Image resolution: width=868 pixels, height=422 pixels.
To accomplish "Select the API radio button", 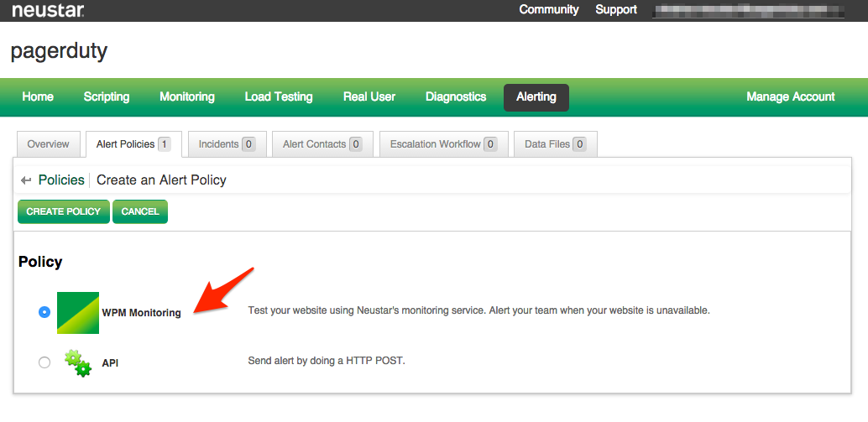I will click(44, 362).
